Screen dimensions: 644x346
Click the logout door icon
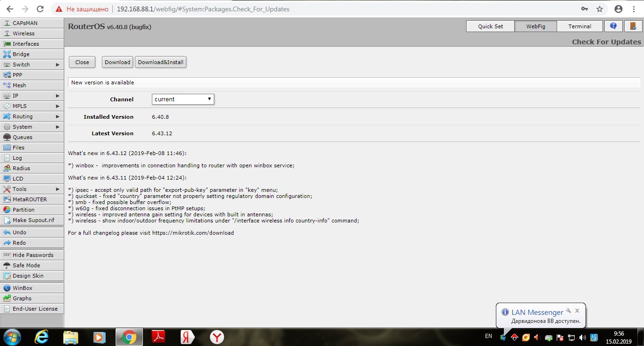(633, 26)
